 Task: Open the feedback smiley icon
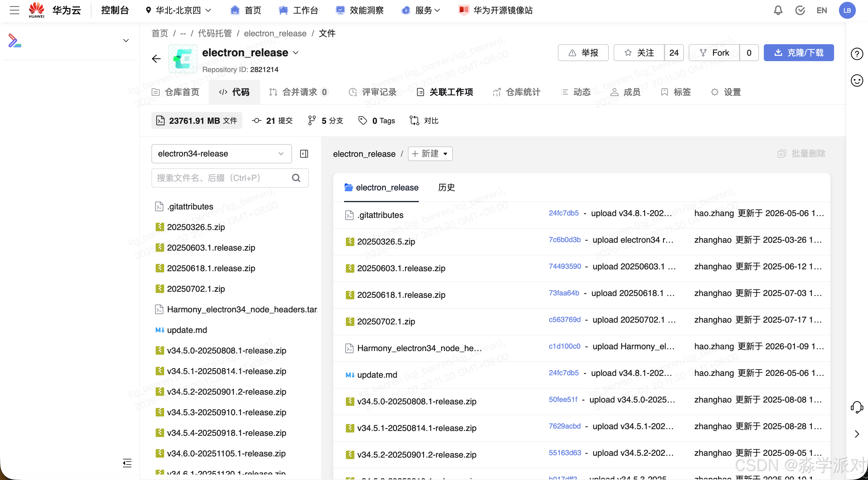[856, 81]
